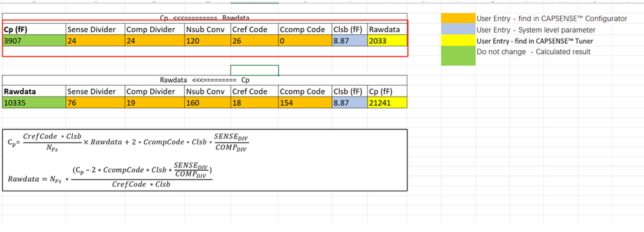Click Ccomp Code header in top table
Screen dimensions: 644x232
(x=305, y=30)
